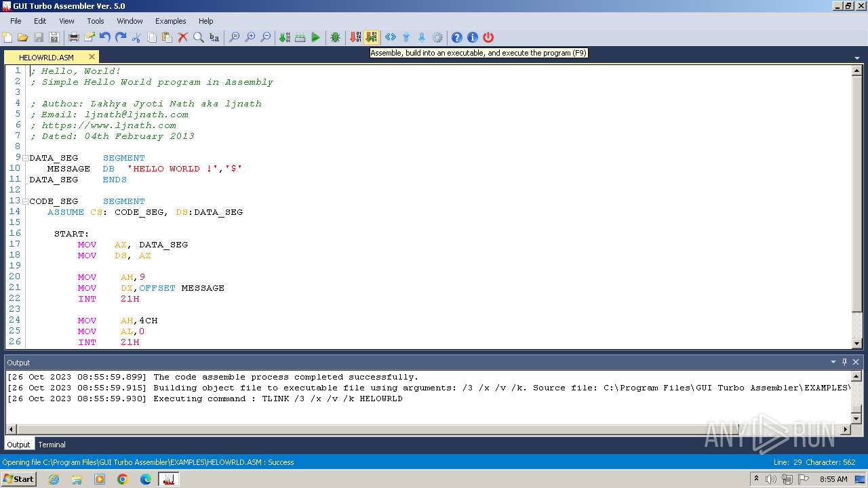Click the START: label on line 16
Viewport: 868px width, 488px height.
[71, 234]
